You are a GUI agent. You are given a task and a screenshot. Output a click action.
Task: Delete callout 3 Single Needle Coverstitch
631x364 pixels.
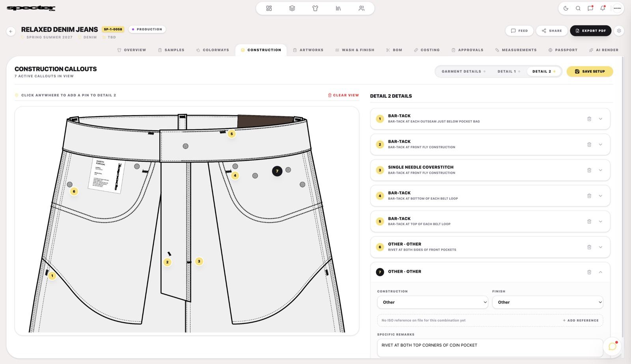589,170
